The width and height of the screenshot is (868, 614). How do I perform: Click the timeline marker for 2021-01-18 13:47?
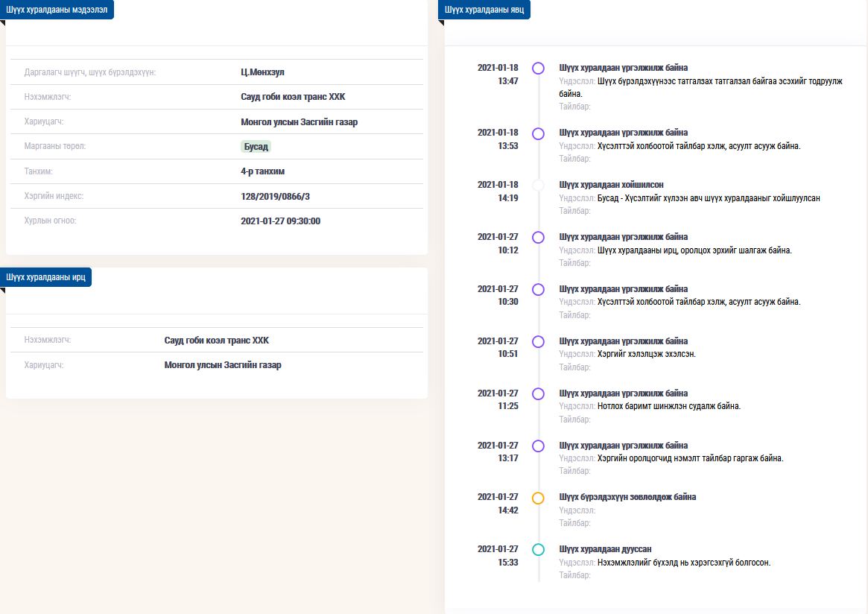pyautogui.click(x=538, y=68)
